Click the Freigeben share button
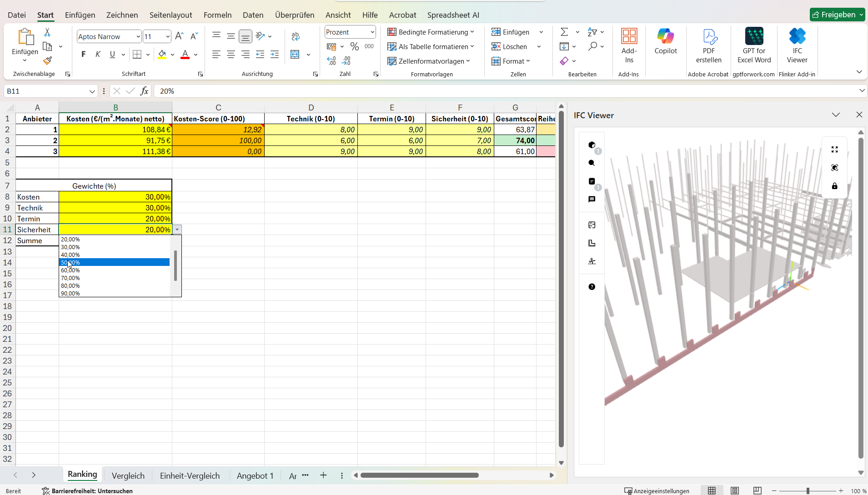The image size is (868, 495). tap(837, 15)
